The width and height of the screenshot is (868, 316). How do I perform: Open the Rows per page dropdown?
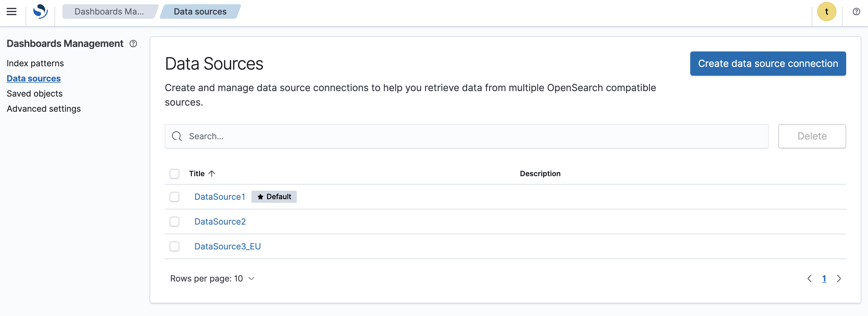pos(213,278)
